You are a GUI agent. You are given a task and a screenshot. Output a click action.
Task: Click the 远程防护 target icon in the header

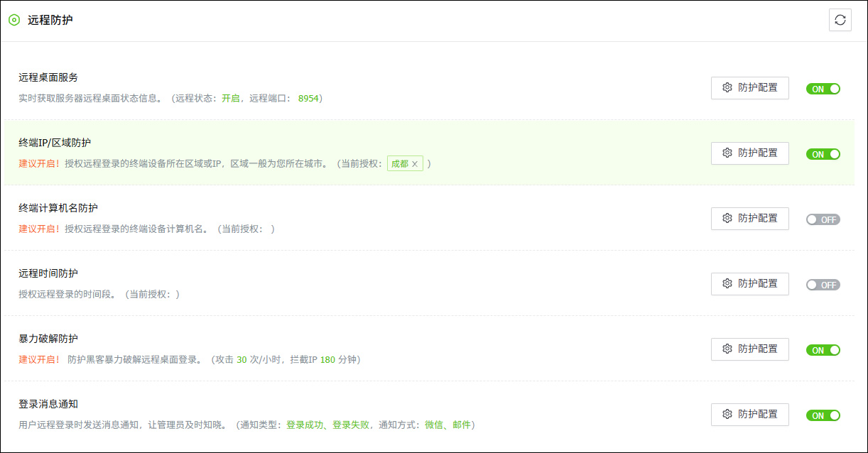[x=13, y=20]
